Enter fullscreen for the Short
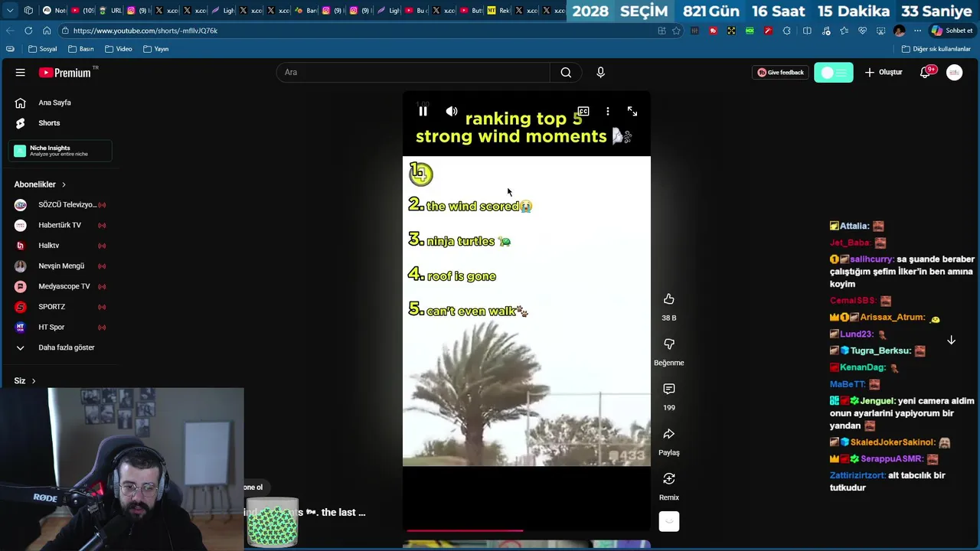Image resolution: width=980 pixels, height=551 pixels. coord(632,112)
